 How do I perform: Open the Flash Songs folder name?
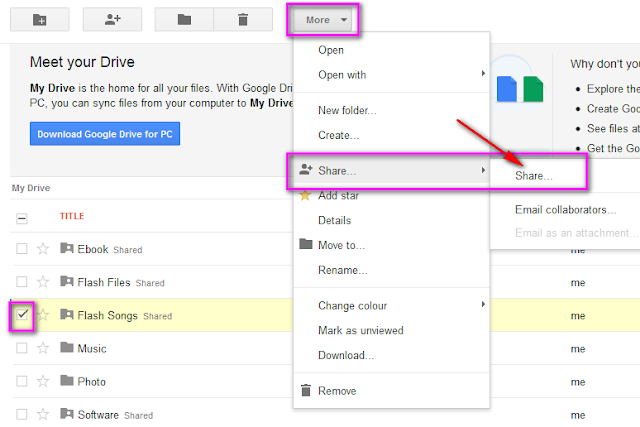(x=107, y=315)
